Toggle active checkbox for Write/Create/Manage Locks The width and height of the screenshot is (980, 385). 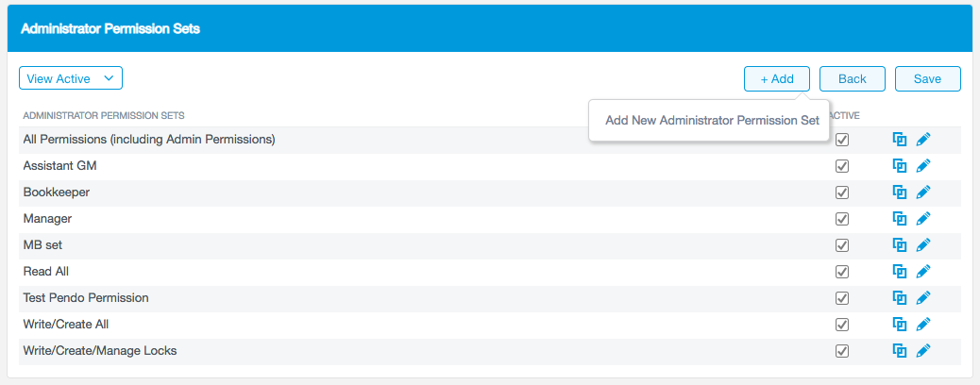[x=842, y=351]
